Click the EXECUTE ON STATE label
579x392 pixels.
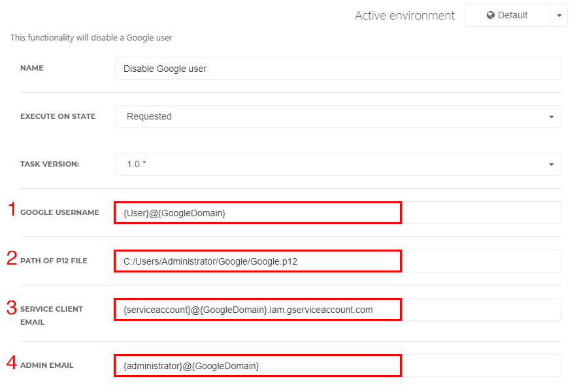pos(58,116)
